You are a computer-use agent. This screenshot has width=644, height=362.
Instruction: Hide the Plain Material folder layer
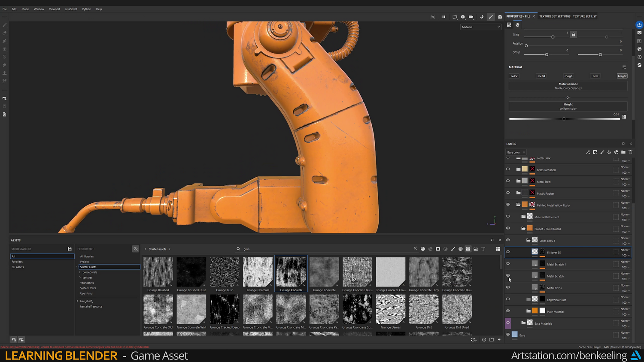(508, 311)
